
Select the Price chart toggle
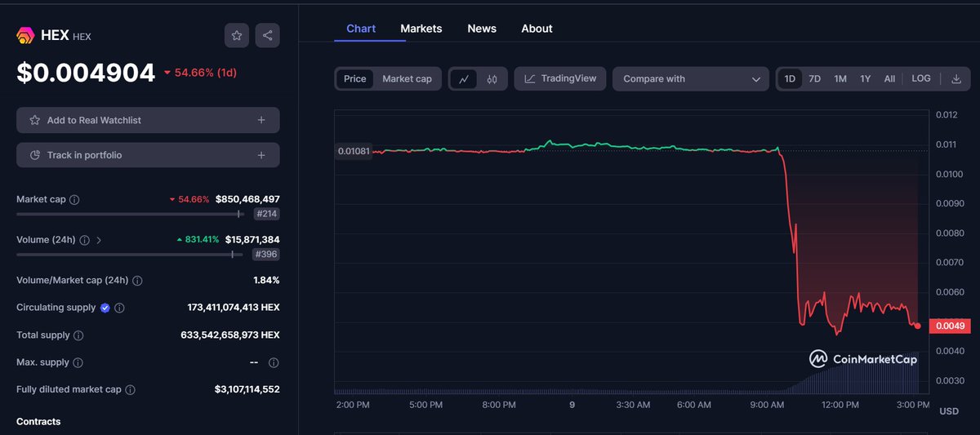(x=355, y=79)
